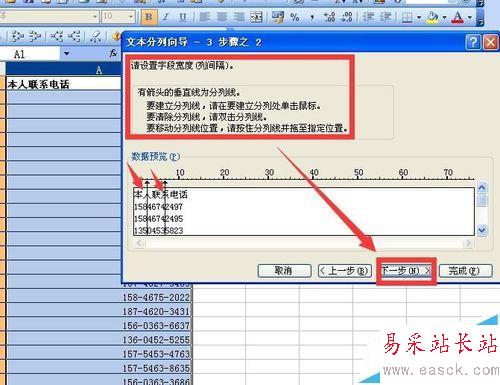Click ruler mark 20 in preview

(224, 173)
